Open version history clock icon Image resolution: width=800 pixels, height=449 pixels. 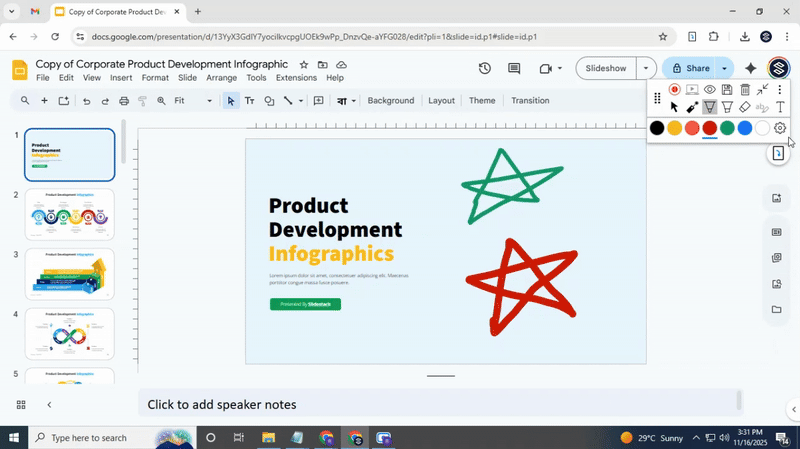point(485,69)
